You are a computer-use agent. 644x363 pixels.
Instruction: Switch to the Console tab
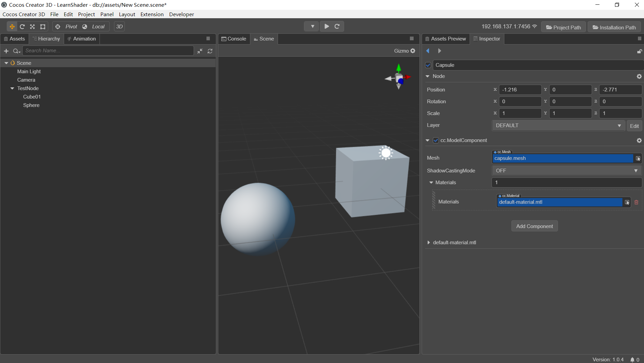[x=234, y=39]
